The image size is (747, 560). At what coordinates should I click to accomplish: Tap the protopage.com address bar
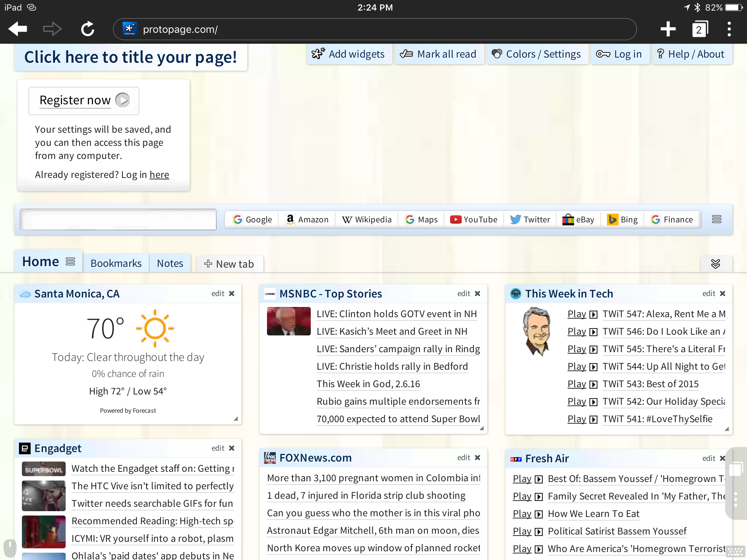[x=375, y=29]
